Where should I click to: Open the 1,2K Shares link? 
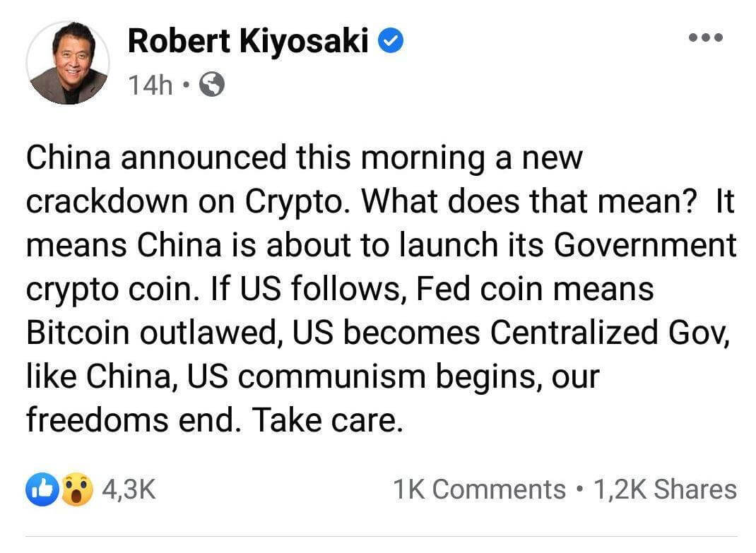point(666,489)
